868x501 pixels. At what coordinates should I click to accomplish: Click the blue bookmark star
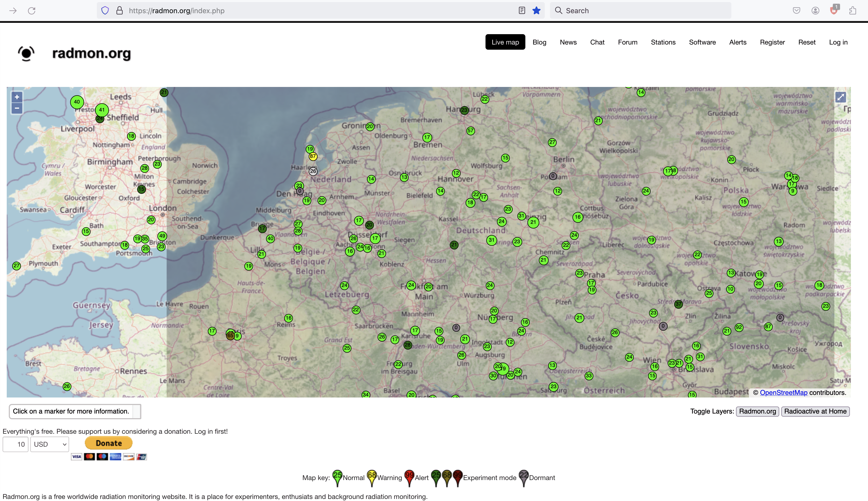click(536, 11)
